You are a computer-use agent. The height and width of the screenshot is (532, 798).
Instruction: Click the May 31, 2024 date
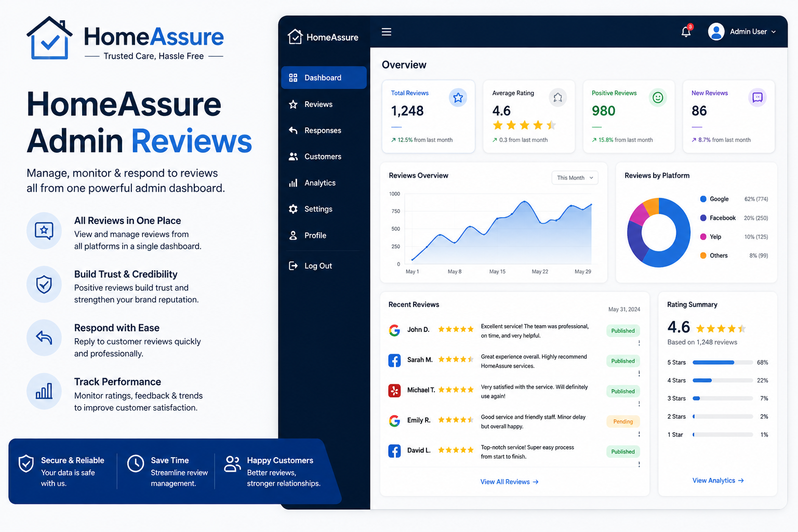[x=624, y=309]
